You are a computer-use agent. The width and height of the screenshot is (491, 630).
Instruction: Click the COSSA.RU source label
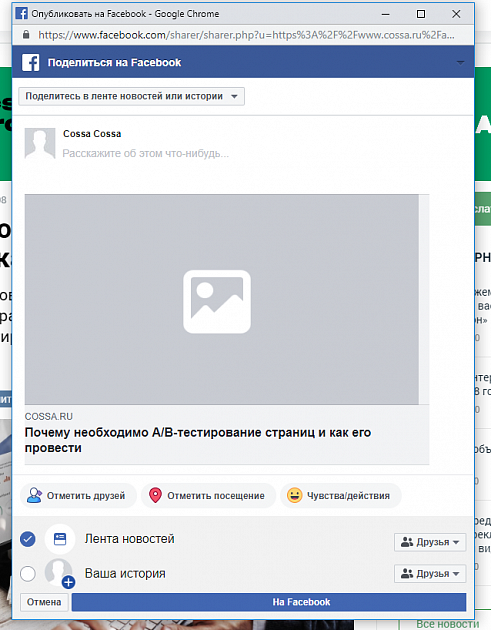pos(49,417)
